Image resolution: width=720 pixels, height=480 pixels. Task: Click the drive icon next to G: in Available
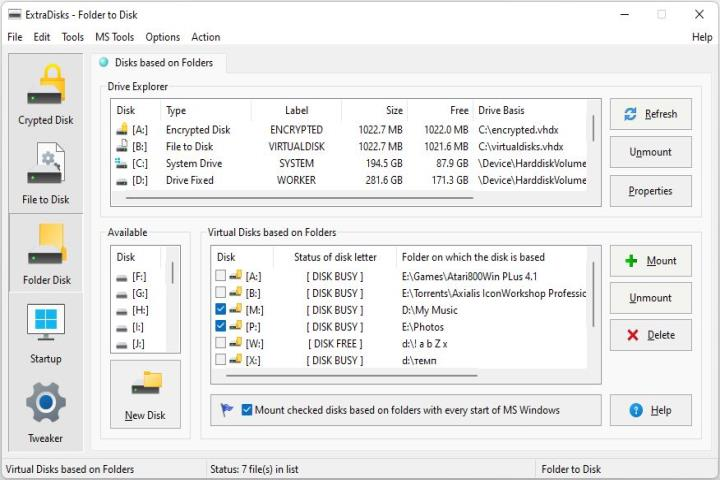coord(122,294)
